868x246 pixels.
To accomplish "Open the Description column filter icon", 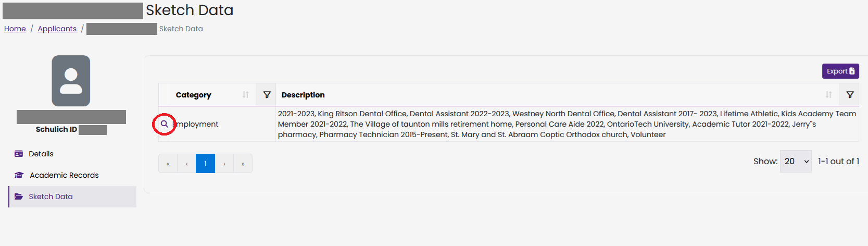I will click(850, 95).
